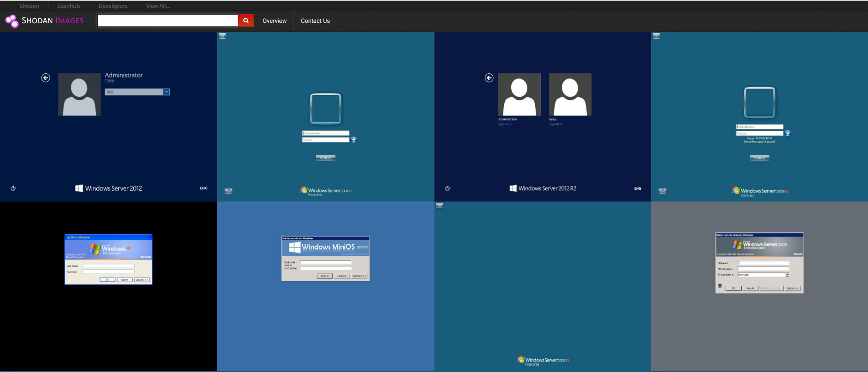Screen dimensions: 868x372
Task: Click the "Windows Server 2012 R2" label text
Action: click(x=547, y=188)
